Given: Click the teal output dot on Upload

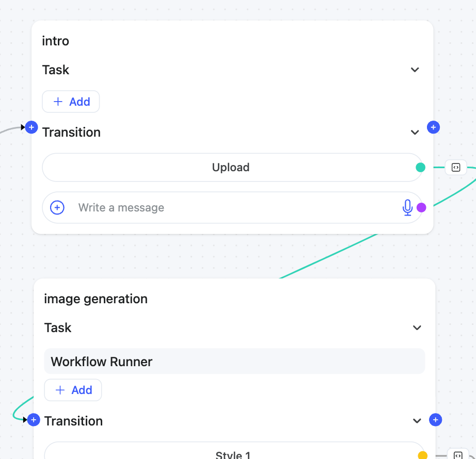Looking at the screenshot, I should pyautogui.click(x=421, y=167).
